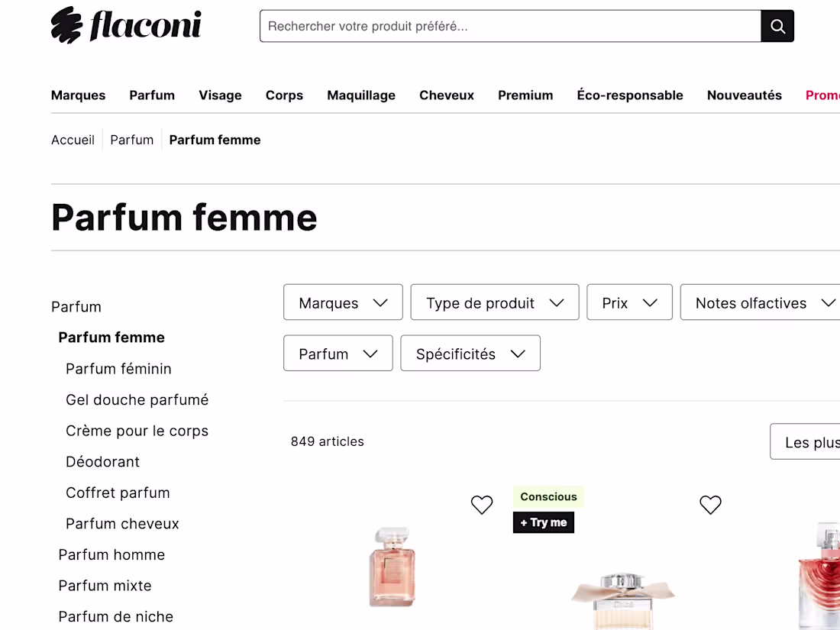Screen dimensions: 840x630
Task: Expand the Type de produit filter
Action: (494, 302)
